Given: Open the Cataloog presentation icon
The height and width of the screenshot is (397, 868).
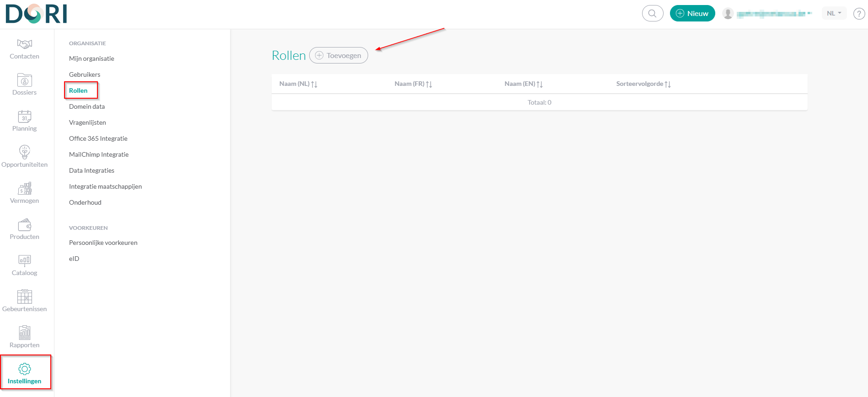Looking at the screenshot, I should point(25,260).
